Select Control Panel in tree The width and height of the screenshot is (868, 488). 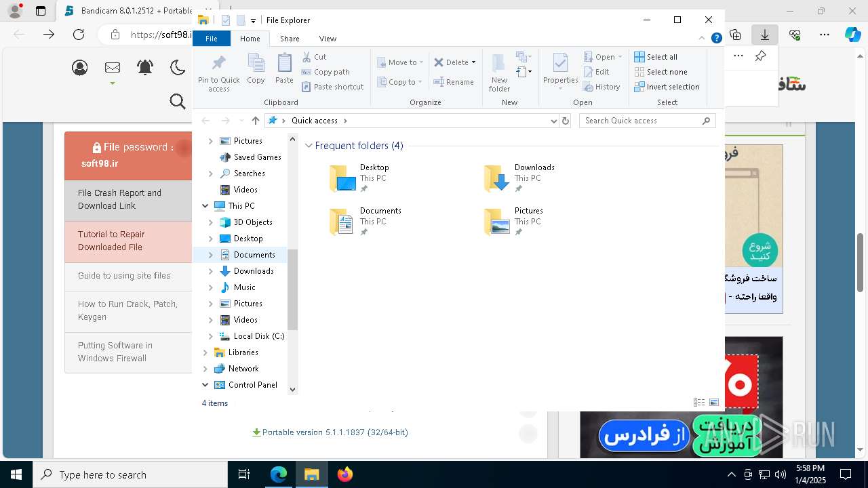pos(252,385)
